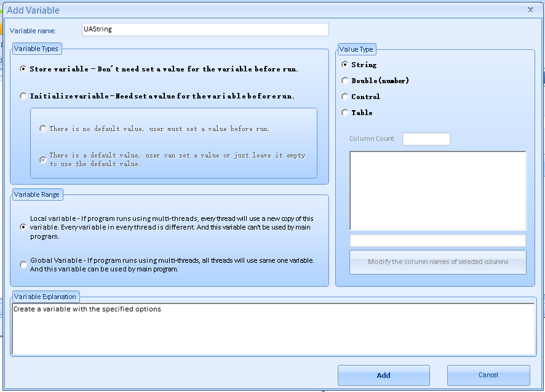The image size is (545, 392).
Task: Select the Local variable range option
Action: click(24, 227)
